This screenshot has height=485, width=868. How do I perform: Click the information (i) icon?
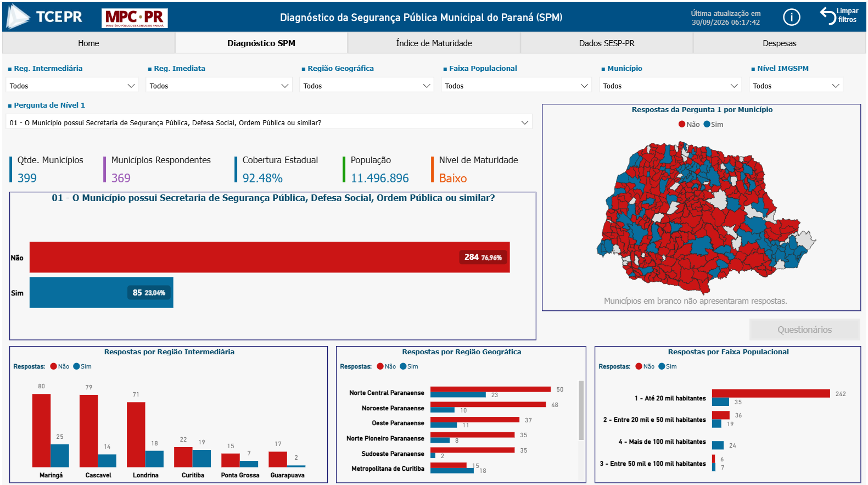click(791, 18)
